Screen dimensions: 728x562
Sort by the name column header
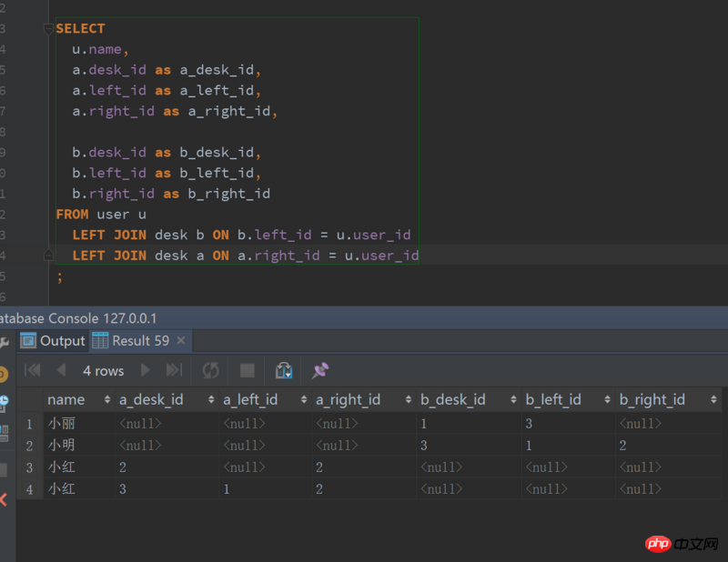[x=66, y=399]
